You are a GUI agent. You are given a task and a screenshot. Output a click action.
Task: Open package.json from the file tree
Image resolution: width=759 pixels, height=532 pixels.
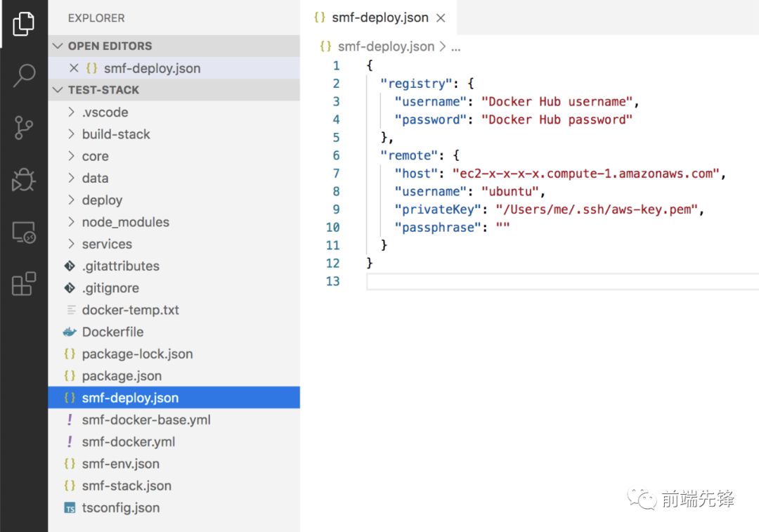point(122,376)
